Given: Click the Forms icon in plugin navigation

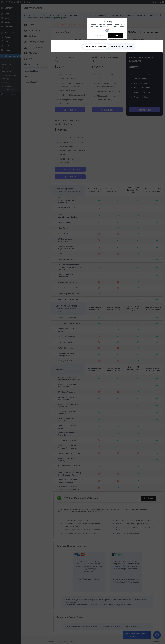Looking at the screenshot, I should (26, 25).
